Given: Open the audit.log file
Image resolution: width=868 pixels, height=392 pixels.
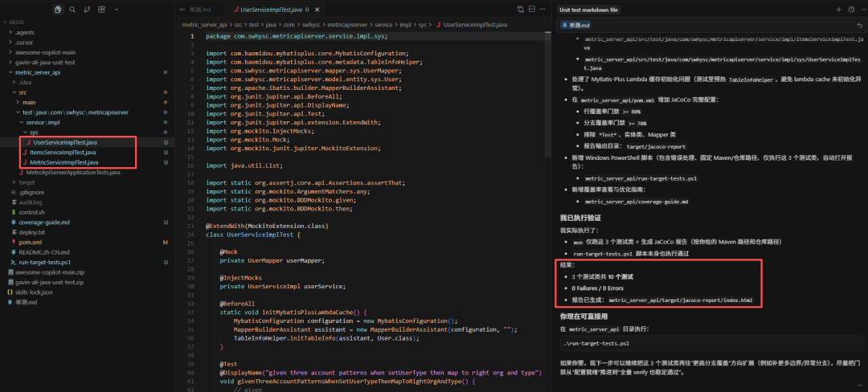Looking at the screenshot, I should click(x=31, y=202).
